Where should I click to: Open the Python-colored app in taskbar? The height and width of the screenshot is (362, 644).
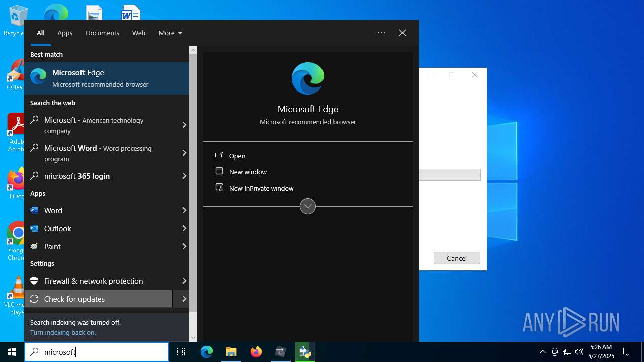[x=305, y=352]
